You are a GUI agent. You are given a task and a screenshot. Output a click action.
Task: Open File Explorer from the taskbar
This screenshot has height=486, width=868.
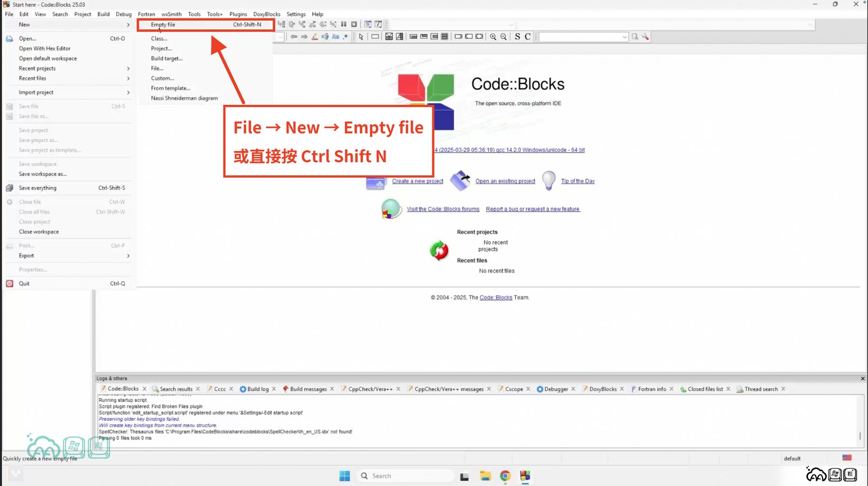tap(485, 476)
